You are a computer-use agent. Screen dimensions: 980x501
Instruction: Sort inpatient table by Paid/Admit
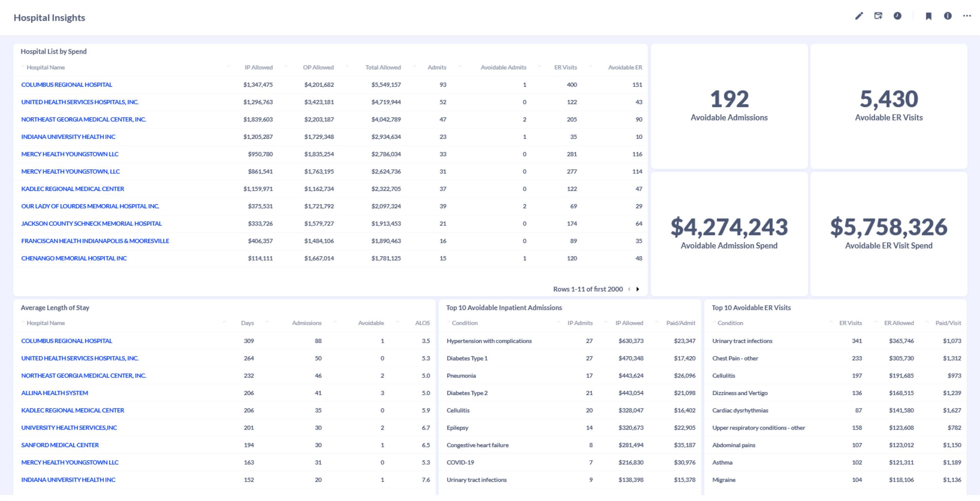coord(681,323)
